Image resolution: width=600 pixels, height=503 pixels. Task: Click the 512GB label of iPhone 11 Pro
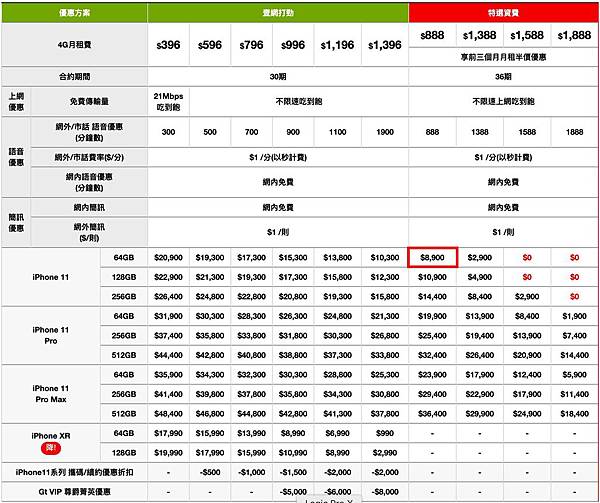click(x=124, y=355)
